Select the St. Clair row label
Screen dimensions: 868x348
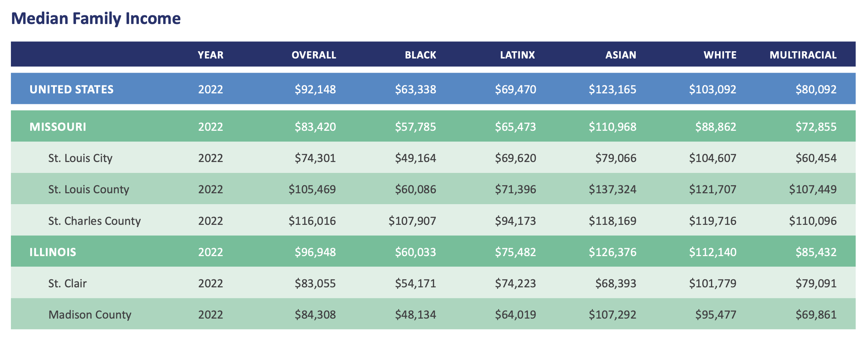tap(67, 283)
